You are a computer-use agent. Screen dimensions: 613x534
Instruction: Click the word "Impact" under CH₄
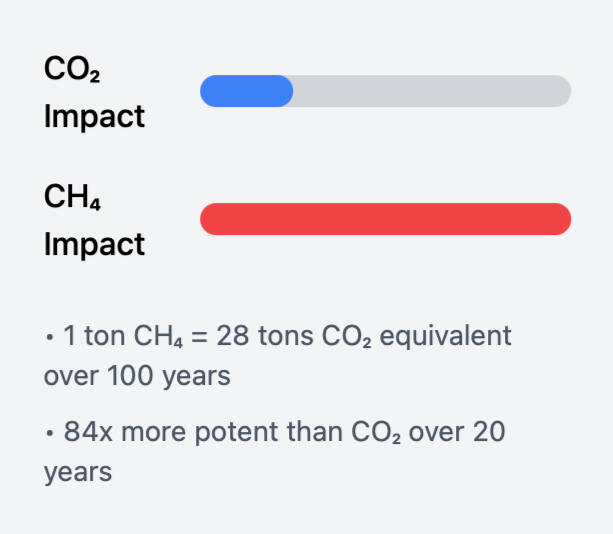tap(94, 244)
